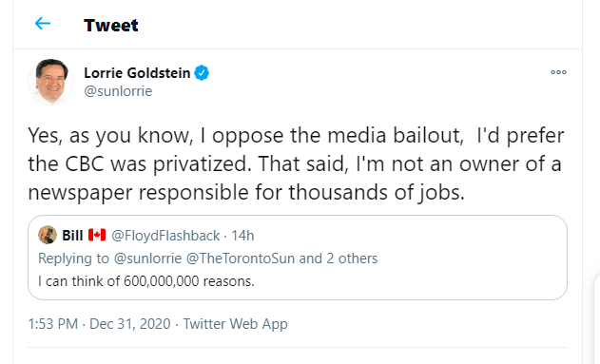600x364 pixels.
Task: Click the 1:53 PM · Dec 31, 2020 timestamp
Action: tap(99, 324)
